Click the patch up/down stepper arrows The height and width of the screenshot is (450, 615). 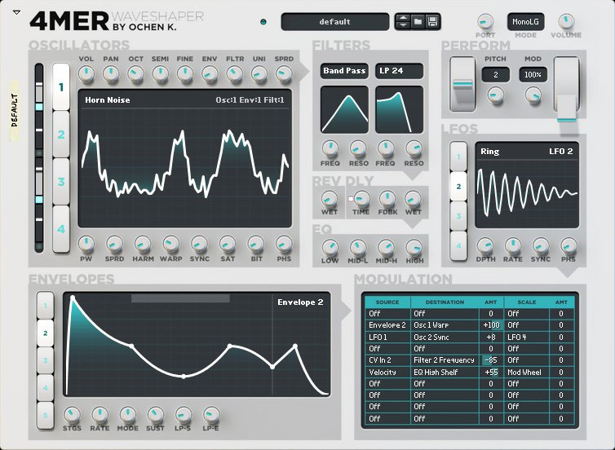click(402, 20)
